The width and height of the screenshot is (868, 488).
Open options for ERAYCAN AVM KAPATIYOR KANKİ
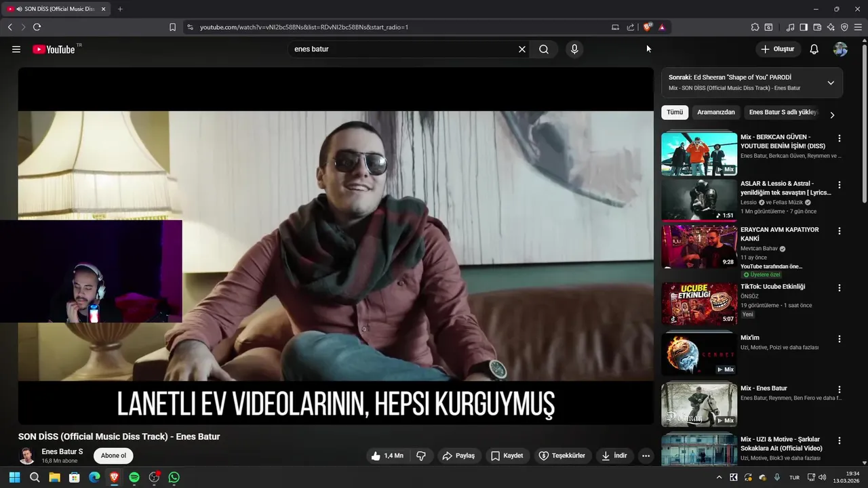840,231
